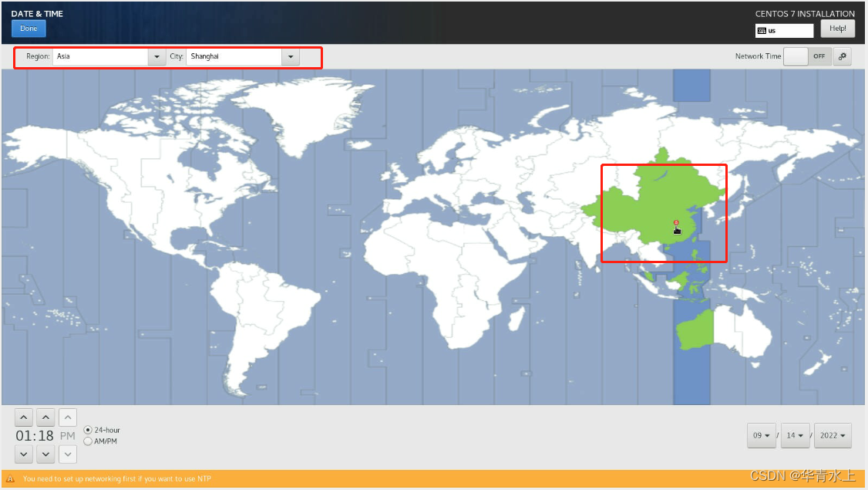Increase the hours with up arrow
The height and width of the screenshot is (490, 868).
click(x=24, y=417)
